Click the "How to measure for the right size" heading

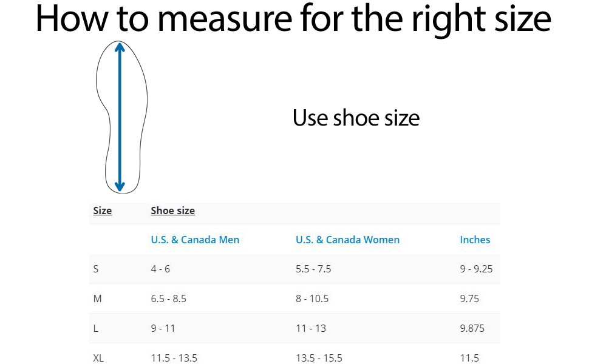coord(294,20)
